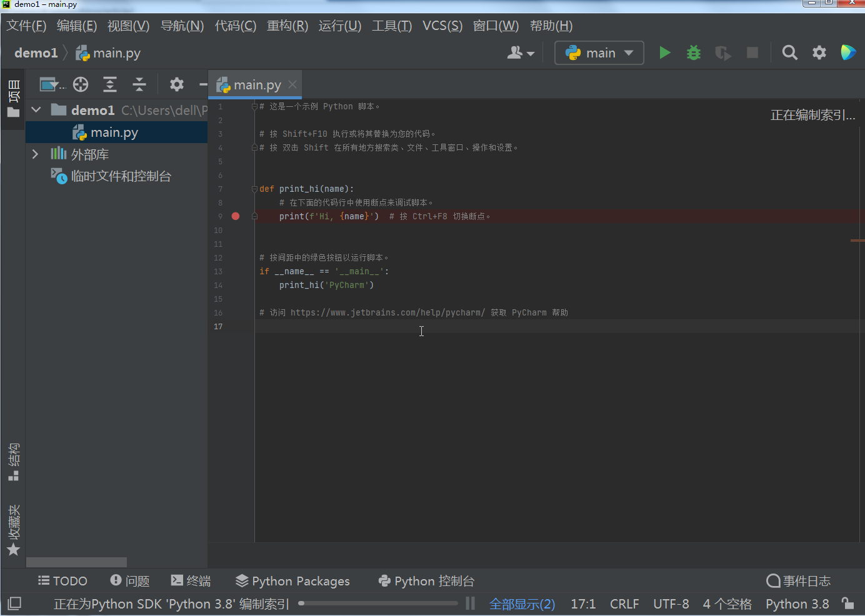Click the indexing progress bar

coord(378,604)
